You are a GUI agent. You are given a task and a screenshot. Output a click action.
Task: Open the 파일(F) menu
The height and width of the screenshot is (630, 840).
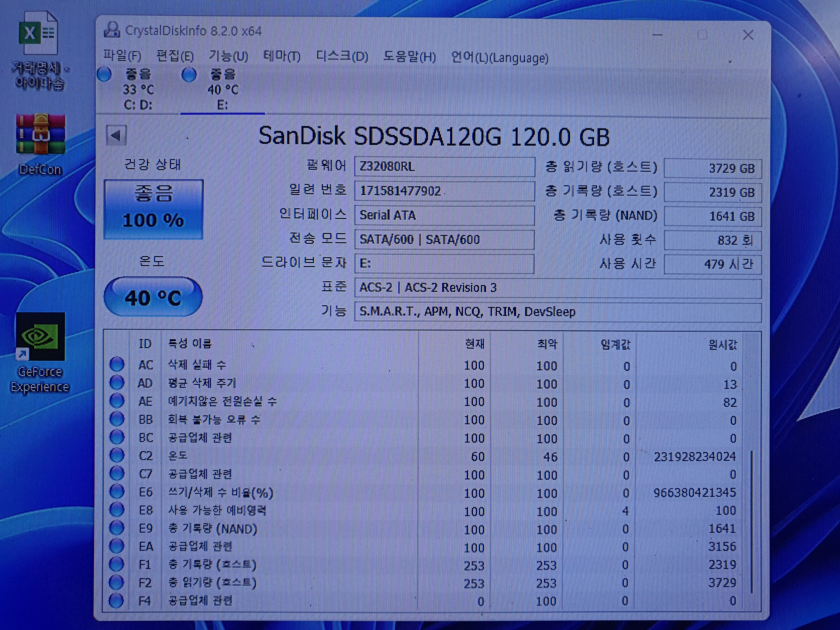pyautogui.click(x=122, y=56)
